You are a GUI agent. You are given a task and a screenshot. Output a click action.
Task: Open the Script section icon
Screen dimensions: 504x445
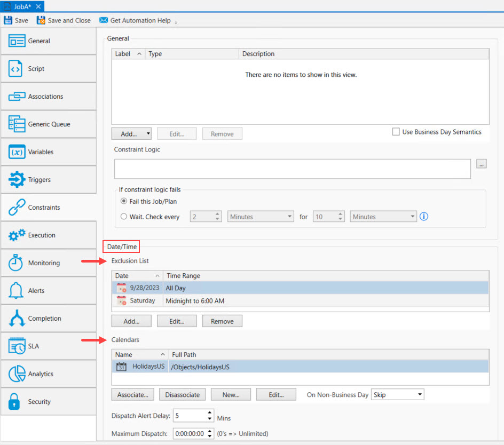click(16, 69)
